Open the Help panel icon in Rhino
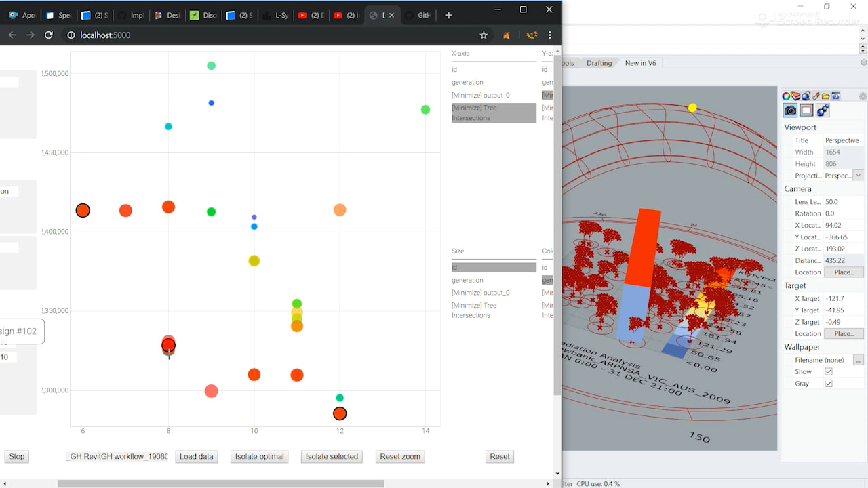868x488 pixels. (836, 96)
